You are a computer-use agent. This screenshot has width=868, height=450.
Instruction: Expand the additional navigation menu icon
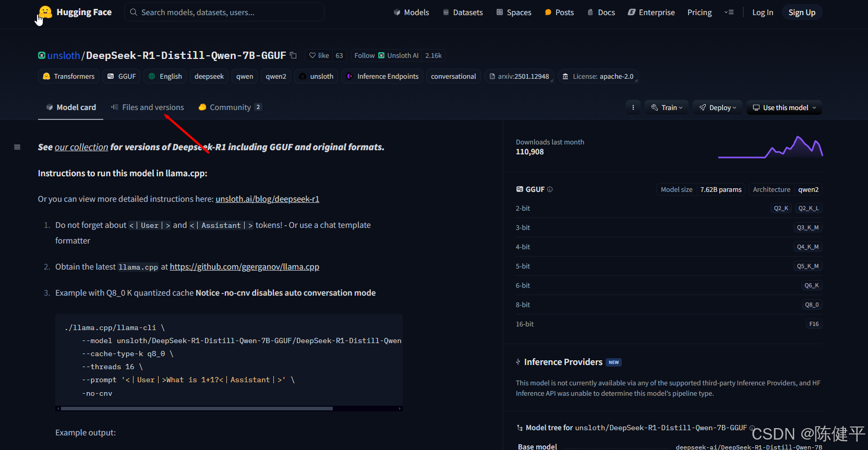[x=729, y=12]
